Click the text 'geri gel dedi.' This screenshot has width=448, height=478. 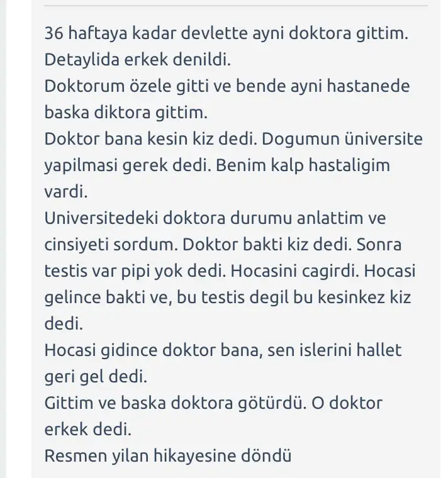96,377
